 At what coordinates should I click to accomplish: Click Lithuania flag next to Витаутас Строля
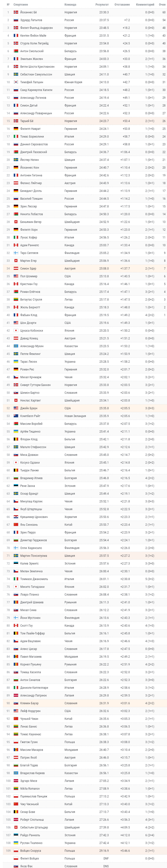pos(16,300)
